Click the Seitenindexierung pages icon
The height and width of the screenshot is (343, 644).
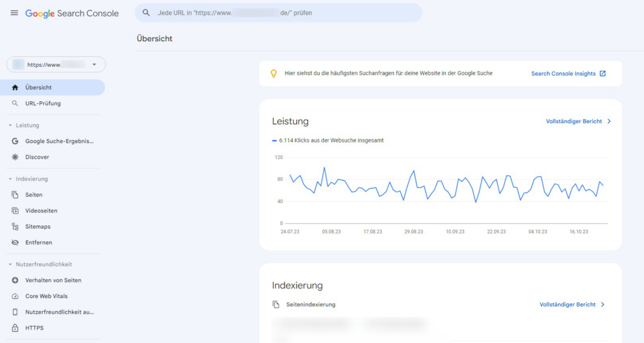click(x=276, y=304)
